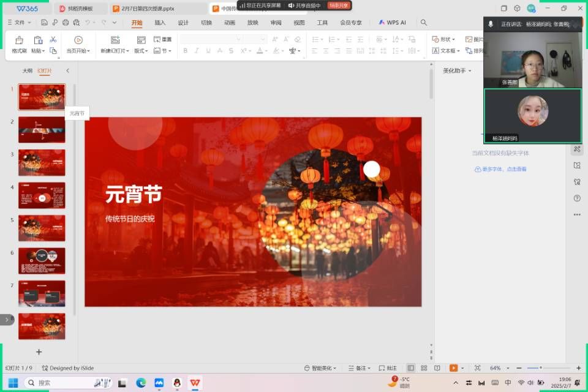Switch to reading view in status bar
Viewport: 588px width, 392px height.
click(x=437, y=368)
